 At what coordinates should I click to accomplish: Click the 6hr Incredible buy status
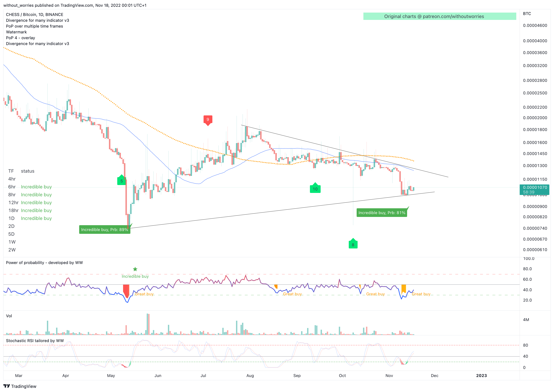[x=36, y=187]
